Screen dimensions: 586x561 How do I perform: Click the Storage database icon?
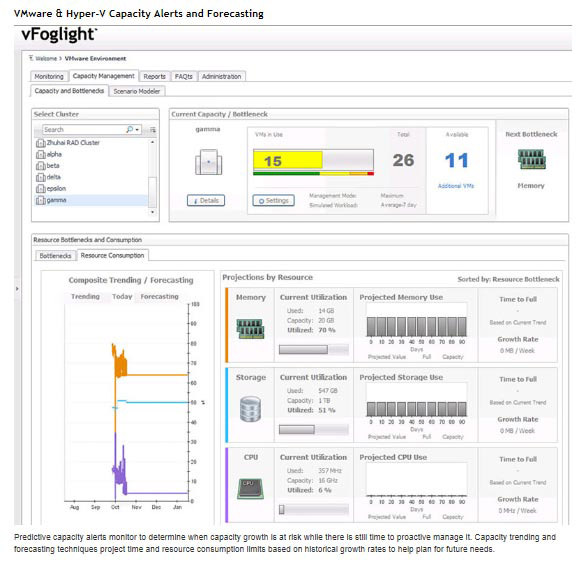tap(250, 409)
